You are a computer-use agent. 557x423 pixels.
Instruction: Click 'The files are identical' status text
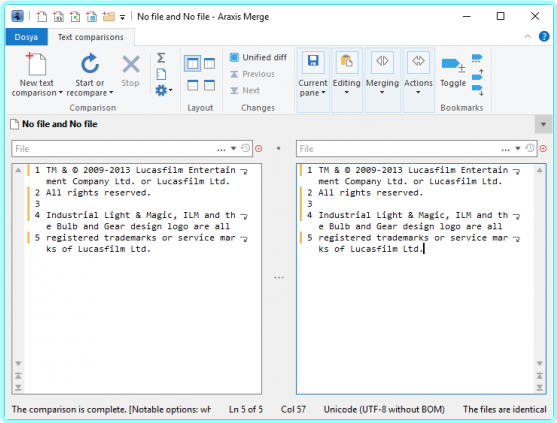pos(504,410)
